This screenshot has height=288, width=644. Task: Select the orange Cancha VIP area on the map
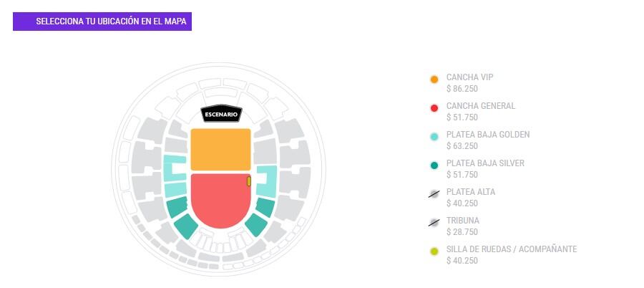coord(220,150)
